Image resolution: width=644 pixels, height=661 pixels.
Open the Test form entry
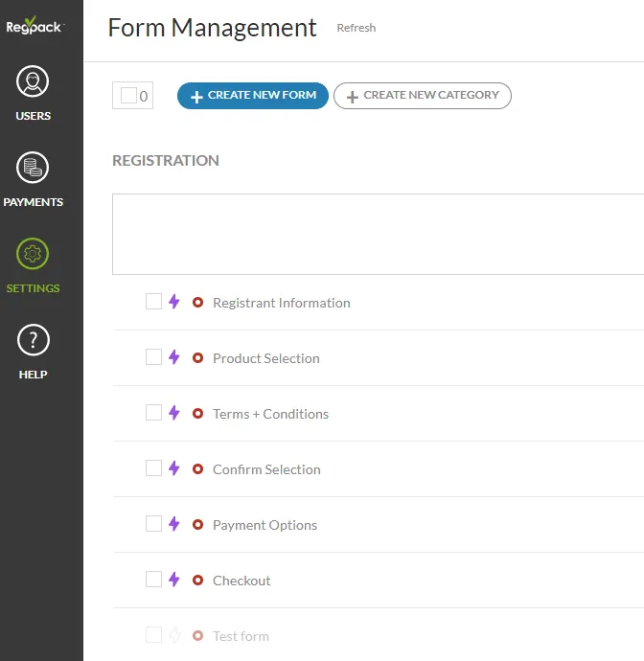point(241,636)
